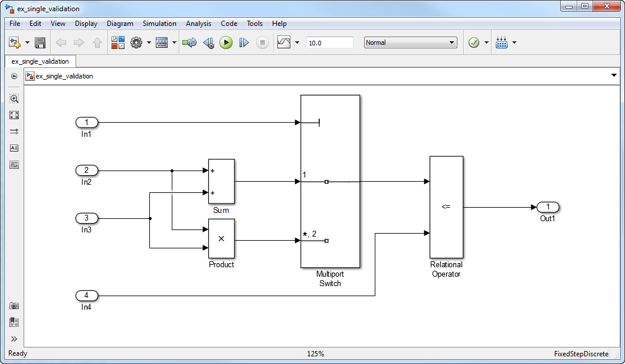Open the Library Browser
Viewport: 625px width, 364px height.
click(118, 42)
